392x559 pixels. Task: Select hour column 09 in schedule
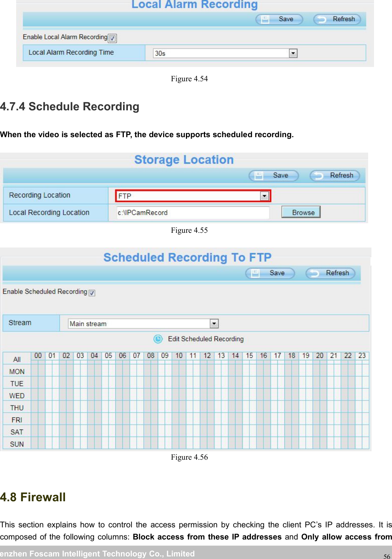click(x=165, y=356)
